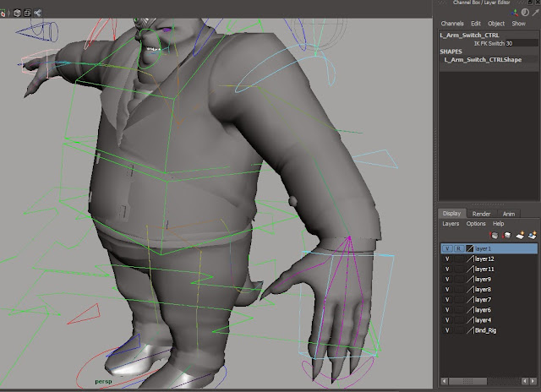Click the share-nodes icon in viewport toolbar
541x392 pixels.
(x=37, y=14)
